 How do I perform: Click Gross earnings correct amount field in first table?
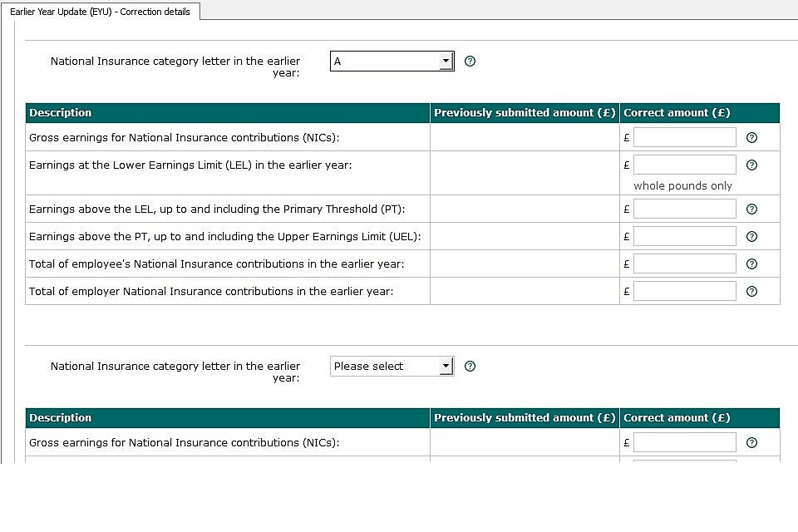pos(684,138)
